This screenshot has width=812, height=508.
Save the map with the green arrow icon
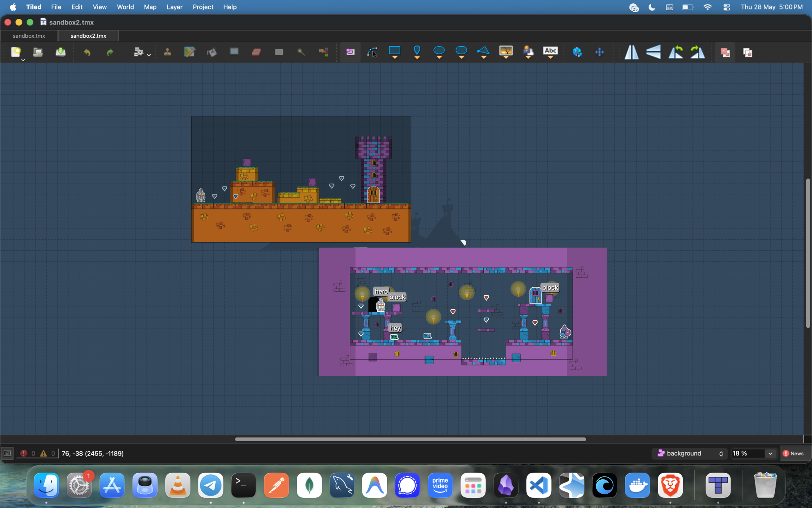point(61,52)
